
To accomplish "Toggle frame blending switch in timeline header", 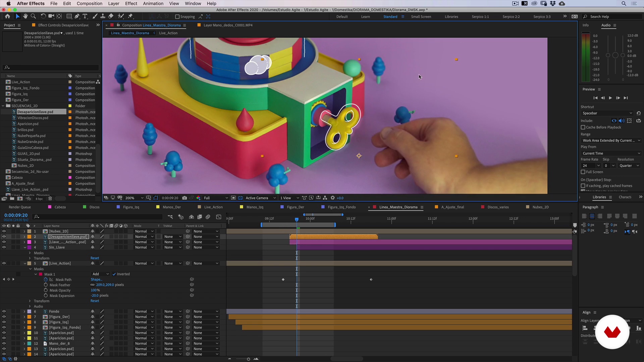I will 200,217.
